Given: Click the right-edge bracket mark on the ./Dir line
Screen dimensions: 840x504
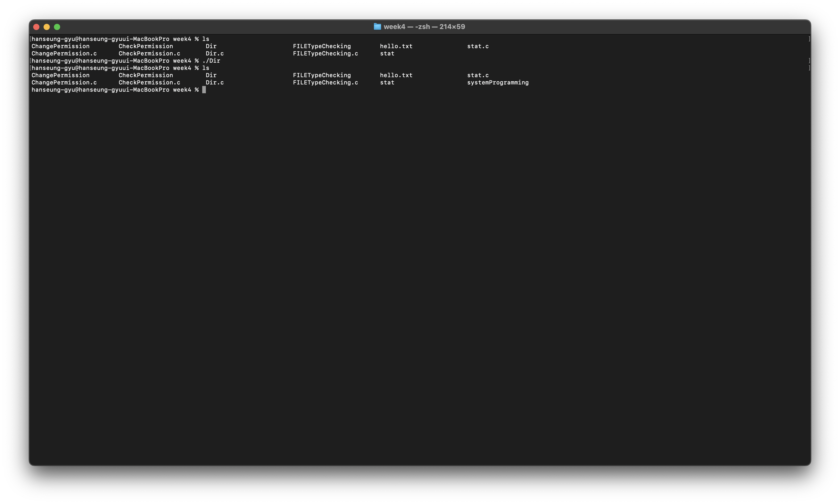Looking at the screenshot, I should (809, 61).
